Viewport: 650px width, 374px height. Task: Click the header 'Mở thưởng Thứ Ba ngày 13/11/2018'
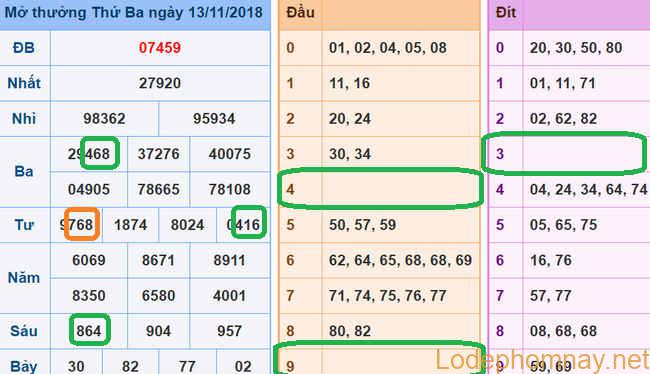133,12
